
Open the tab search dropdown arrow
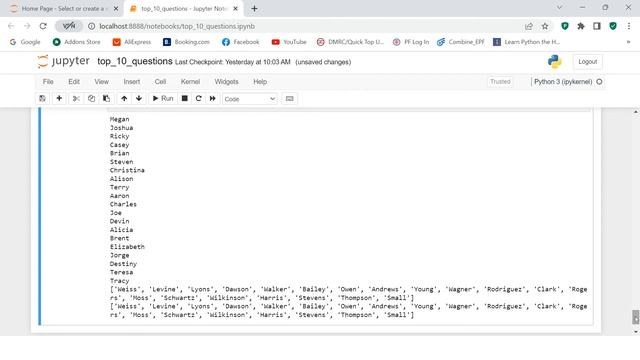pyautogui.click(x=560, y=7)
